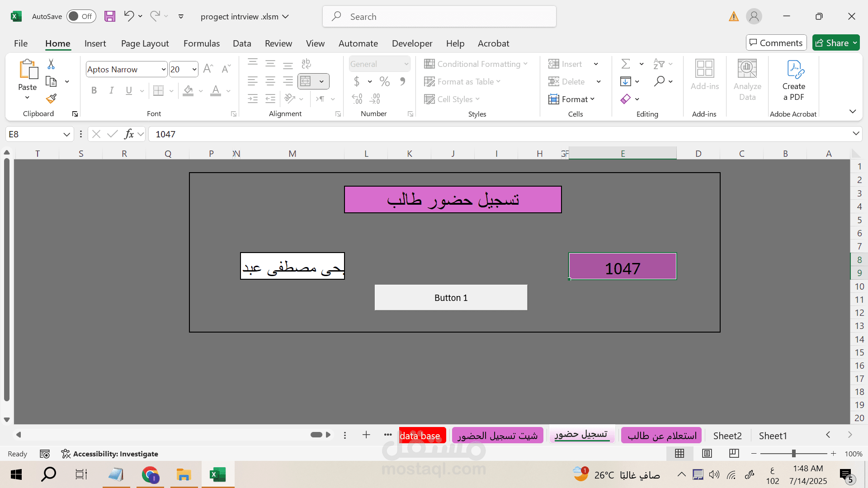Click the Merge and Center icon
868x488 pixels.
pyautogui.click(x=306, y=81)
